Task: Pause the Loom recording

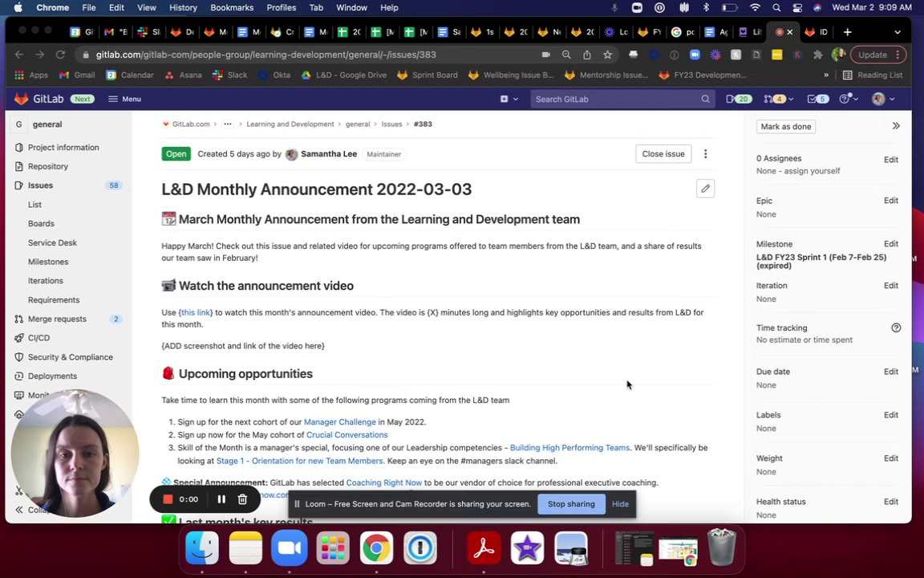Action: coord(221,499)
